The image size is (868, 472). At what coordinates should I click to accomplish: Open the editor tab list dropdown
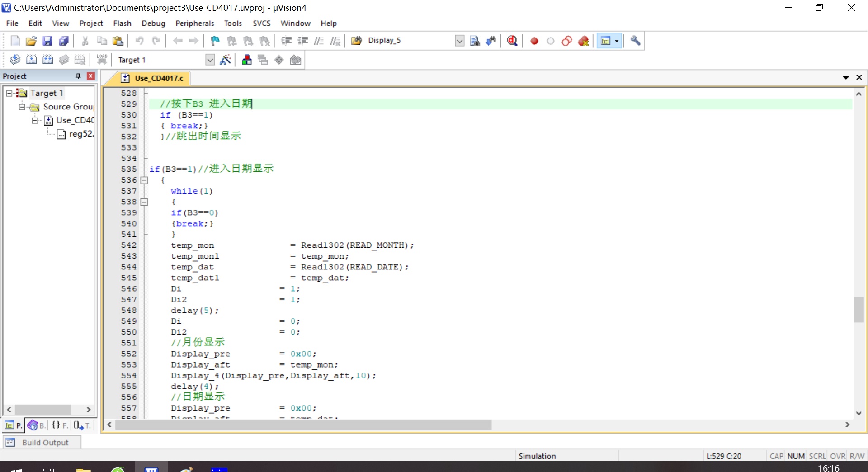coord(846,77)
